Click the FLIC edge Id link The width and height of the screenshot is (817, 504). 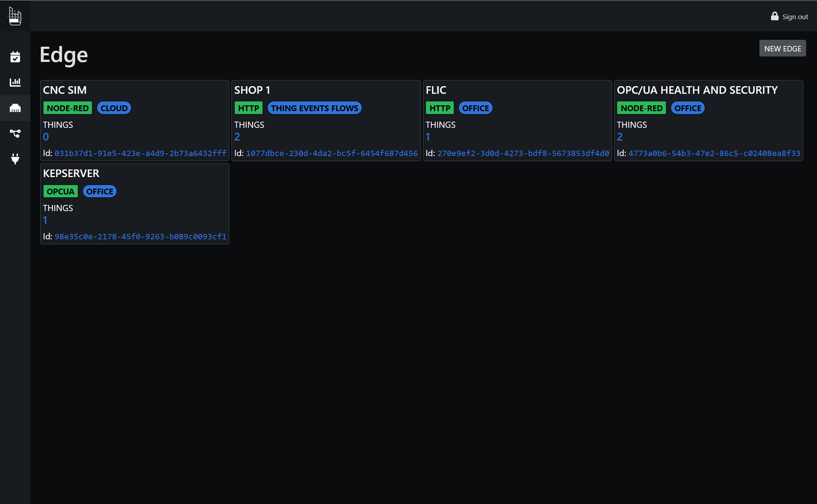coord(523,154)
